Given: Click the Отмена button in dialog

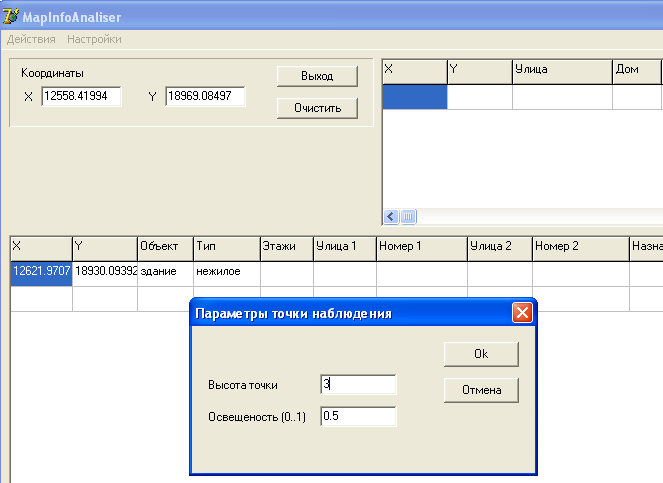Looking at the screenshot, I should 481,390.
